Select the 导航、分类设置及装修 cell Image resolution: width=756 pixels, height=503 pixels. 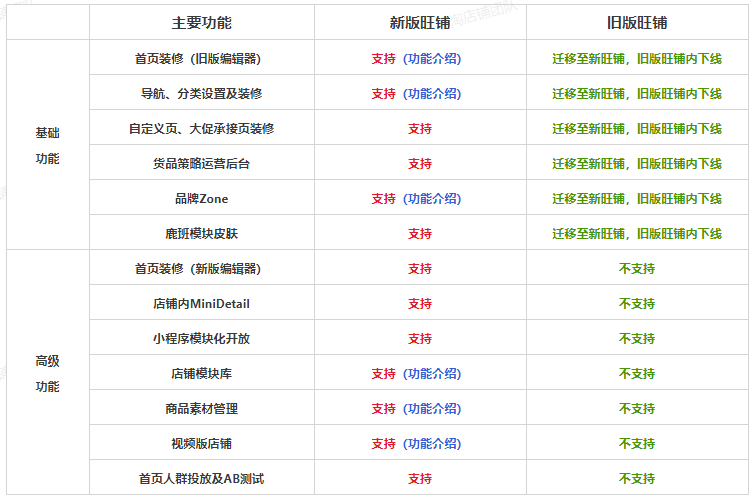pos(202,92)
